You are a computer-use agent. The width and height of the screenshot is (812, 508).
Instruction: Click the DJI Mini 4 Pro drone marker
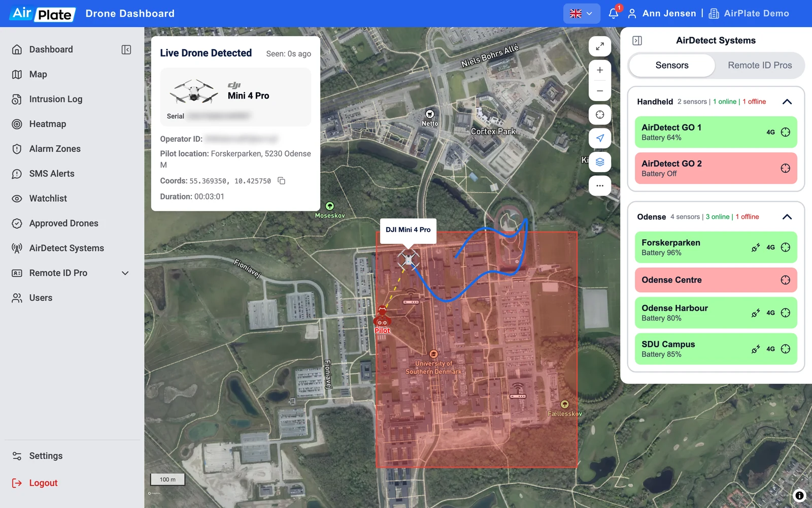click(x=409, y=259)
